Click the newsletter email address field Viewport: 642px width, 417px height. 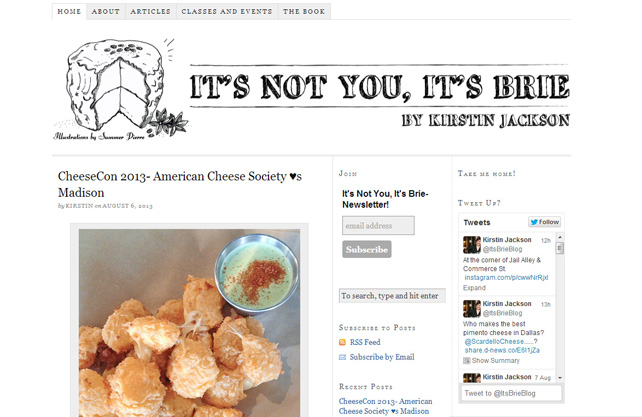pos(378,226)
